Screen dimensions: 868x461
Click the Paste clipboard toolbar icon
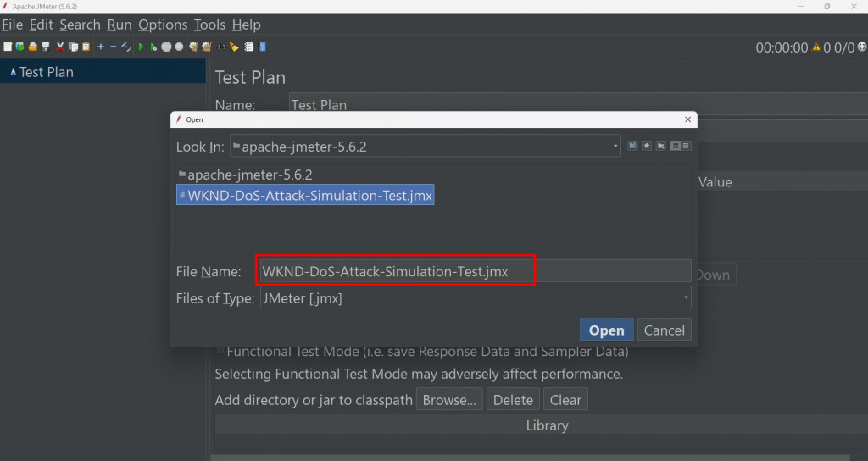[x=86, y=47]
